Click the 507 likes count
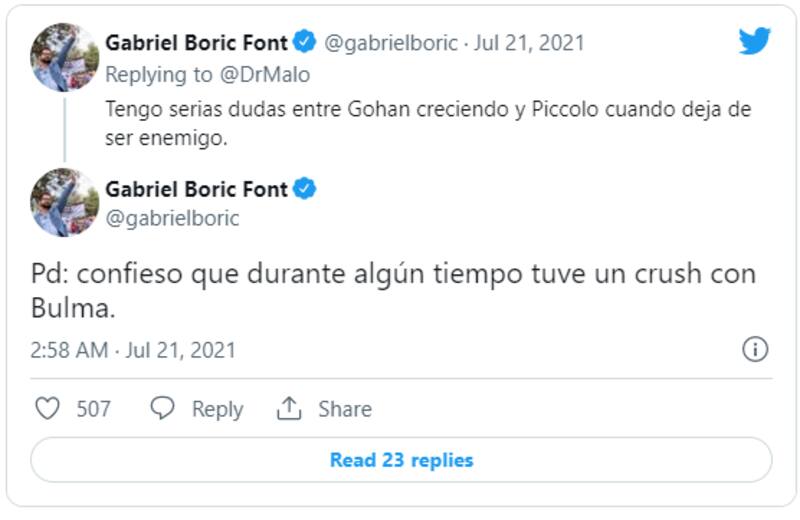The width and height of the screenshot is (800, 520). point(94,408)
